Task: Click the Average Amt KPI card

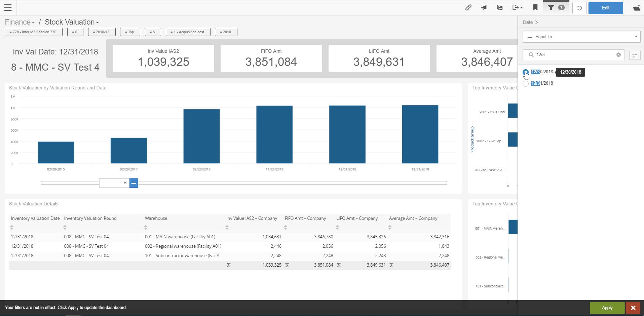Action: [x=478, y=58]
